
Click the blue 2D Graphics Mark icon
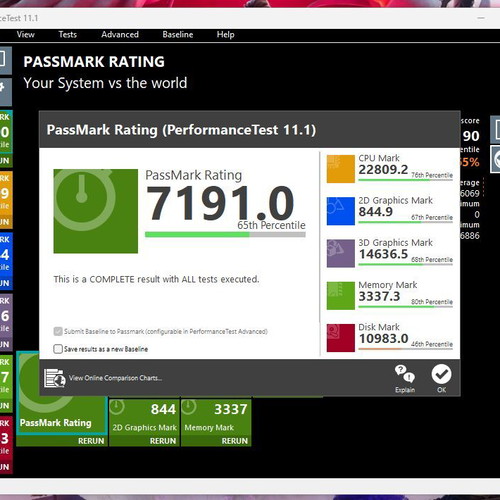point(340,211)
